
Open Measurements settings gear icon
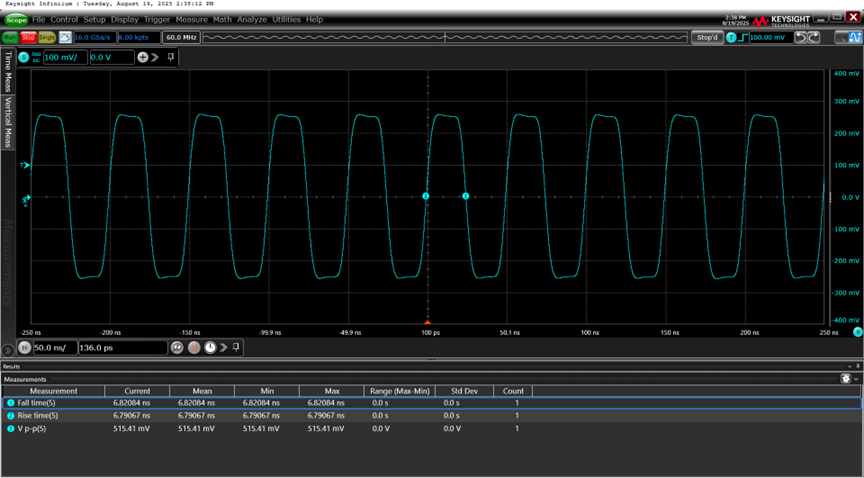(x=846, y=379)
